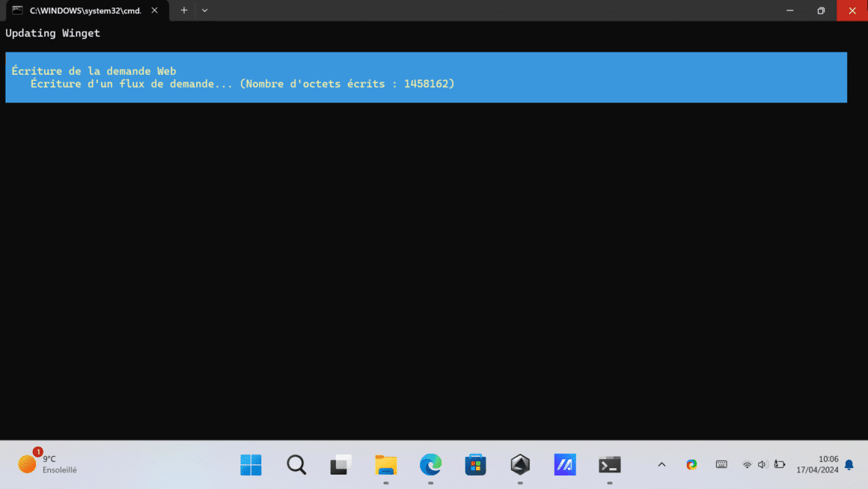868x489 pixels.
Task: Open the touch keyboard tray icon
Action: [x=721, y=464]
